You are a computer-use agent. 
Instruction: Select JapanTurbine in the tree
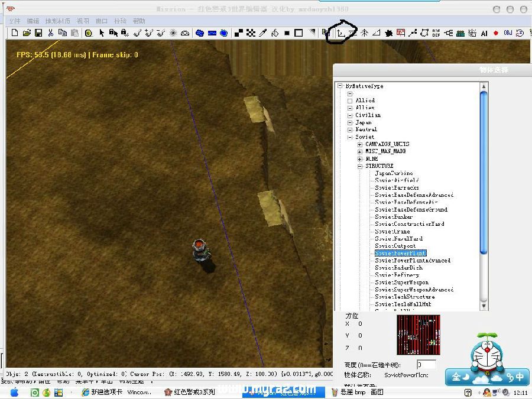coord(394,173)
